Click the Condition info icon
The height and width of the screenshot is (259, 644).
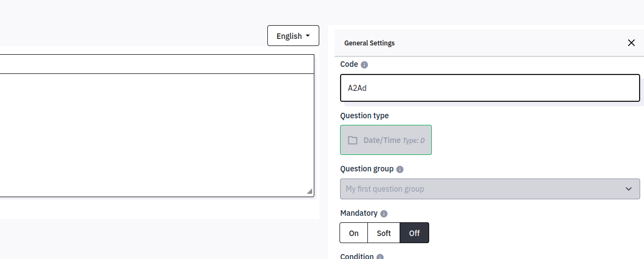(380, 257)
